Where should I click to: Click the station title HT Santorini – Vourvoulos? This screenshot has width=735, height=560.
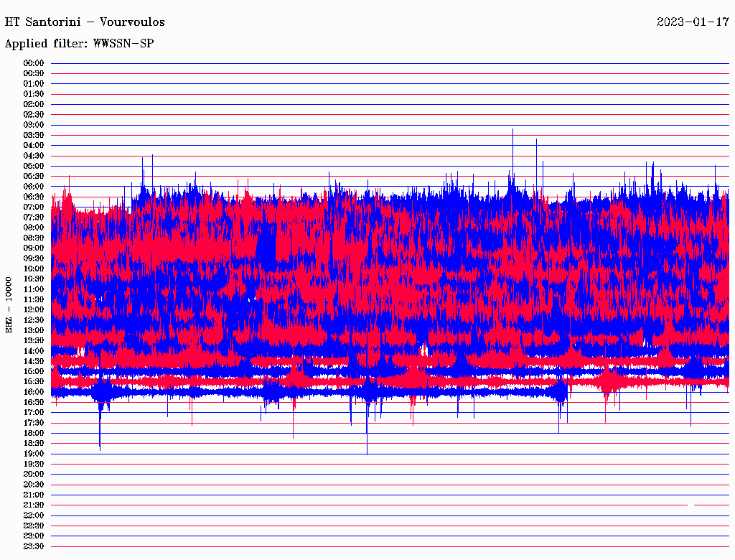[x=85, y=22]
